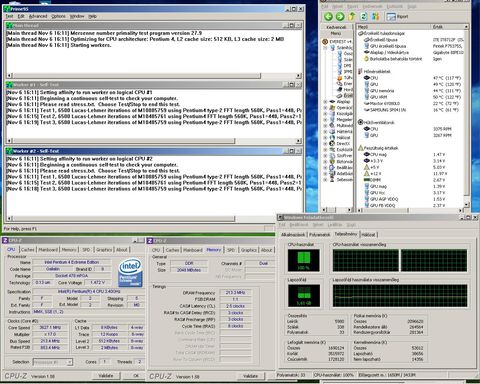
Task: Switch to Mainboard tab in left CPU-Z
Action: [48, 250]
